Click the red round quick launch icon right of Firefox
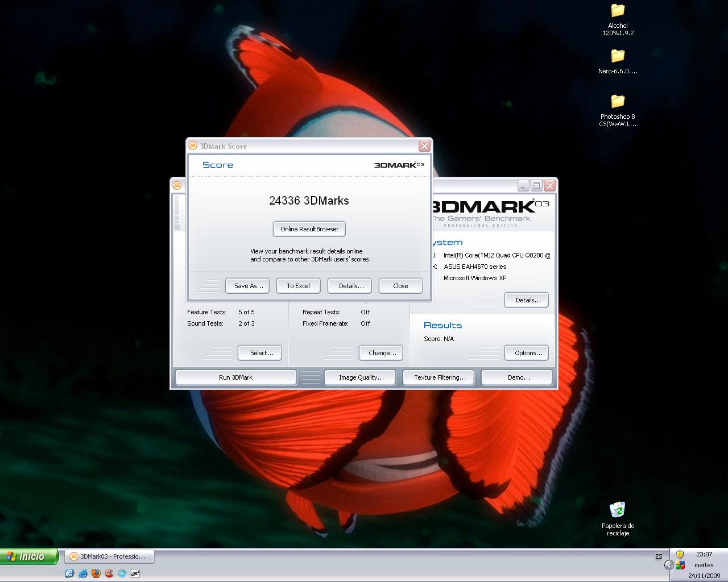This screenshot has height=582, width=728. click(109, 573)
